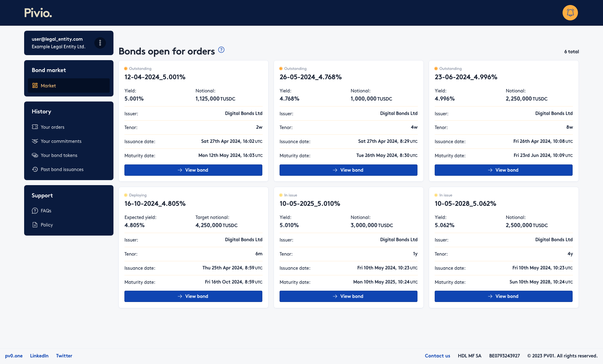Click the LinkedIn link in footer

click(39, 356)
